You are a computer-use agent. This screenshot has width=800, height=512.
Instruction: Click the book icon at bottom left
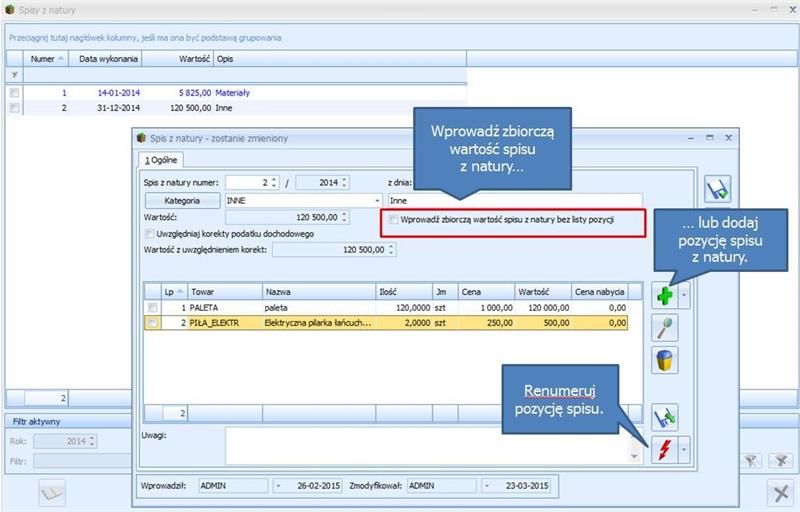coord(52,492)
